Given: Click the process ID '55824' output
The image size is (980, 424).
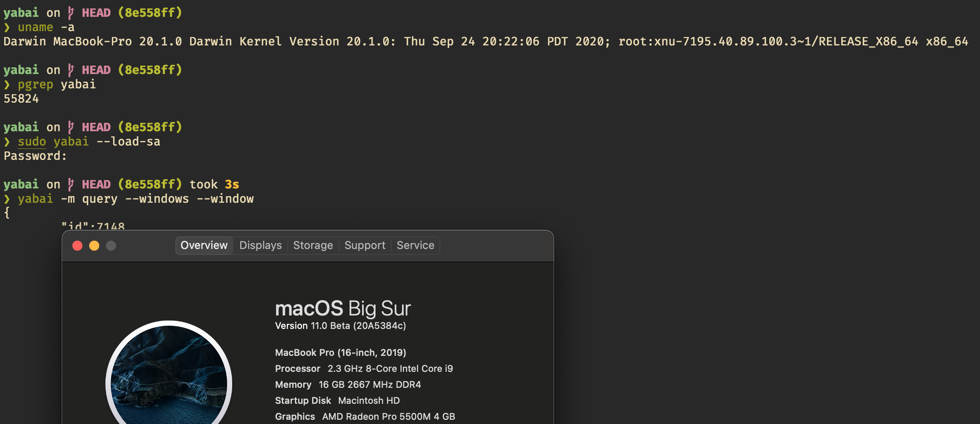Looking at the screenshot, I should point(21,99).
